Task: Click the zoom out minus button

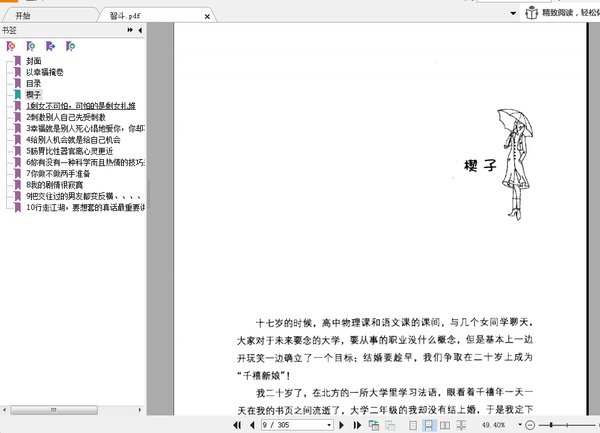Action: click(x=530, y=425)
